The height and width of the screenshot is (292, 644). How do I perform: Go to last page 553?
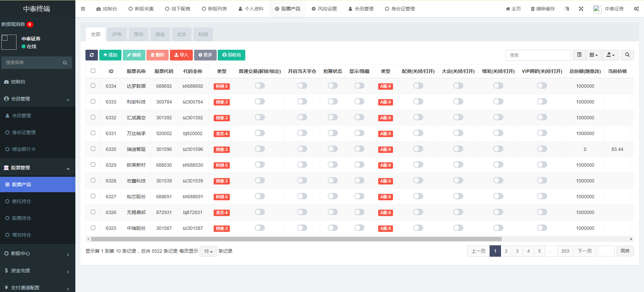click(565, 251)
